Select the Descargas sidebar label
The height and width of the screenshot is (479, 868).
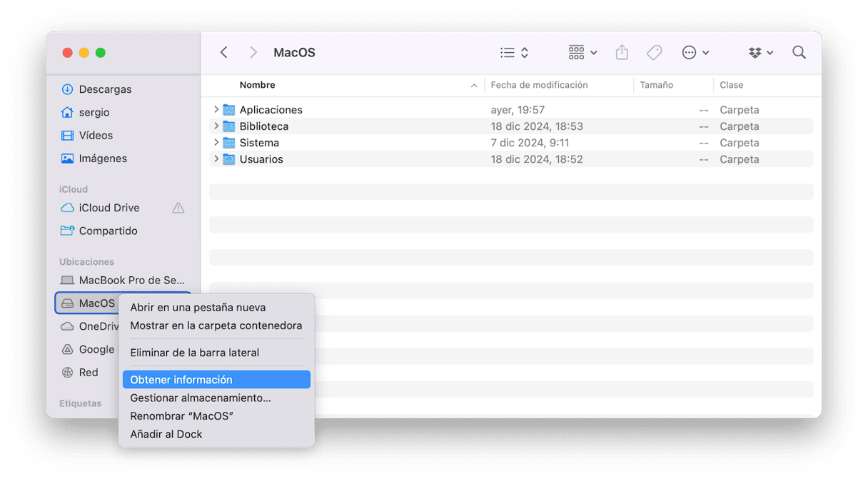pos(106,89)
